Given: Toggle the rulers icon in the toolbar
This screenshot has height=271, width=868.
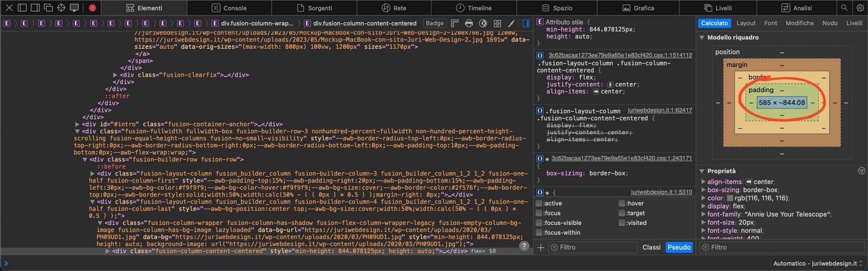Looking at the screenshot, I should (x=455, y=23).
